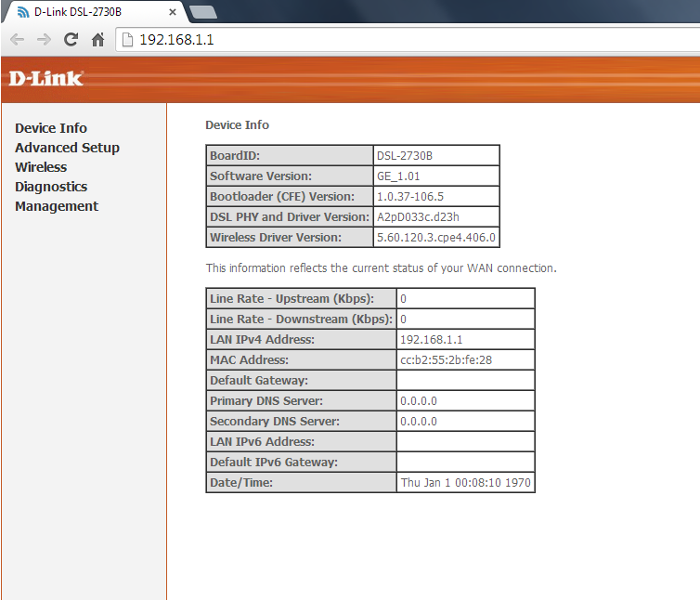Image resolution: width=700 pixels, height=600 pixels.
Task: Click the Line Rate Upstream label
Action: (x=292, y=299)
